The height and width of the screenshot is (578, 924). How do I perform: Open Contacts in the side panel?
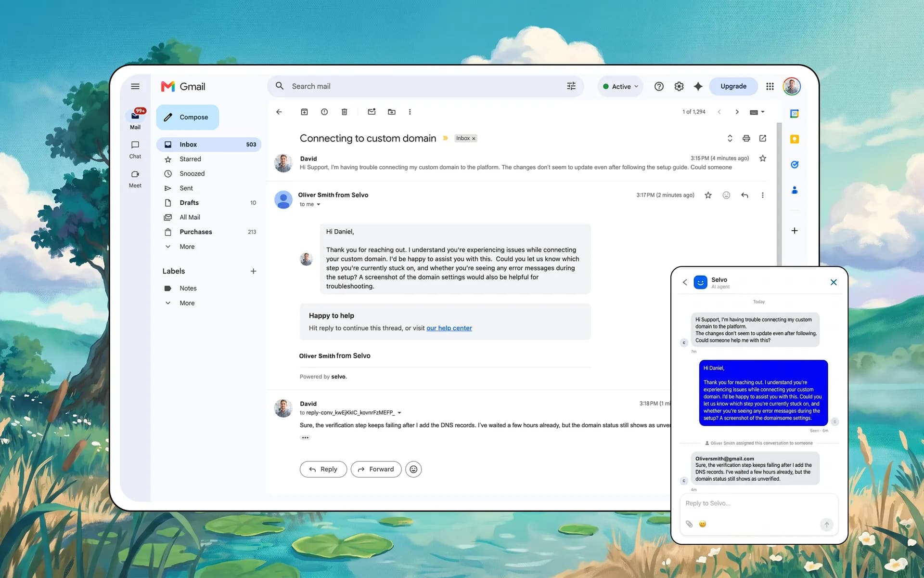(795, 190)
